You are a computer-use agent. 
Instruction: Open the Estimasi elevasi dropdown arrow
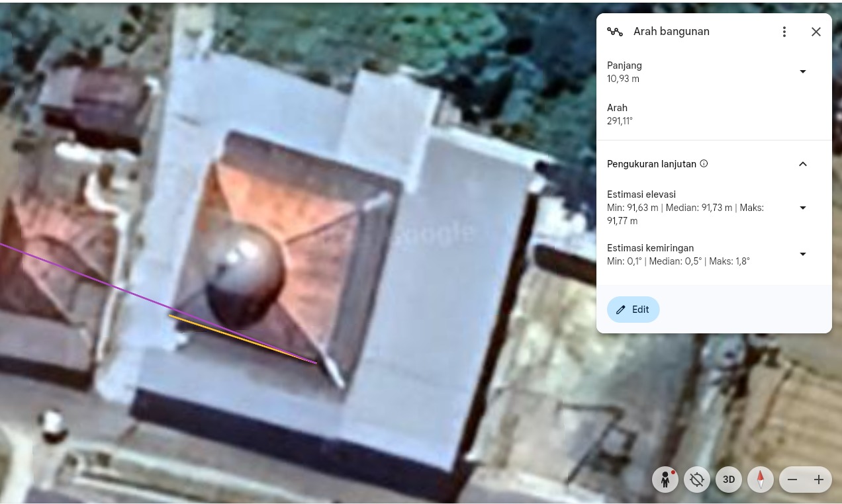[803, 208]
